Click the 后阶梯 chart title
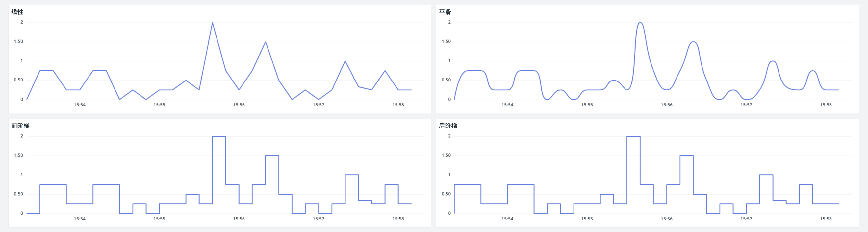 click(448, 126)
